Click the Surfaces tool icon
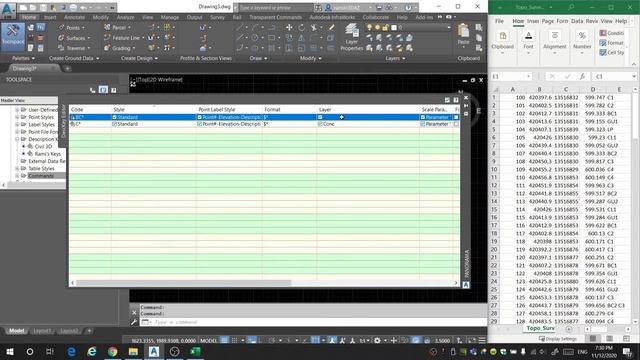 point(61,38)
